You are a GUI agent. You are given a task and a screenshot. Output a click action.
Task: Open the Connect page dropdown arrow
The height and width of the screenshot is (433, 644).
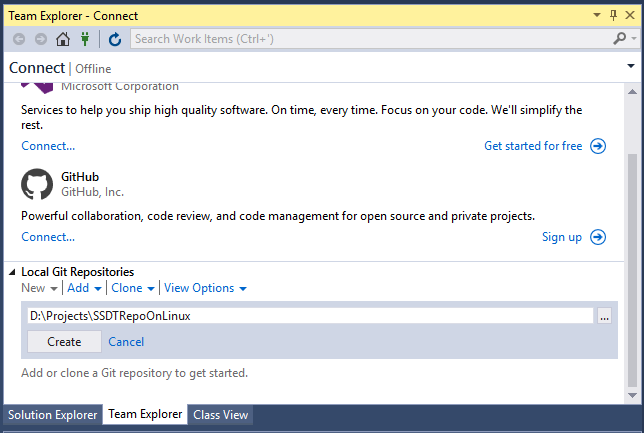[x=631, y=66]
